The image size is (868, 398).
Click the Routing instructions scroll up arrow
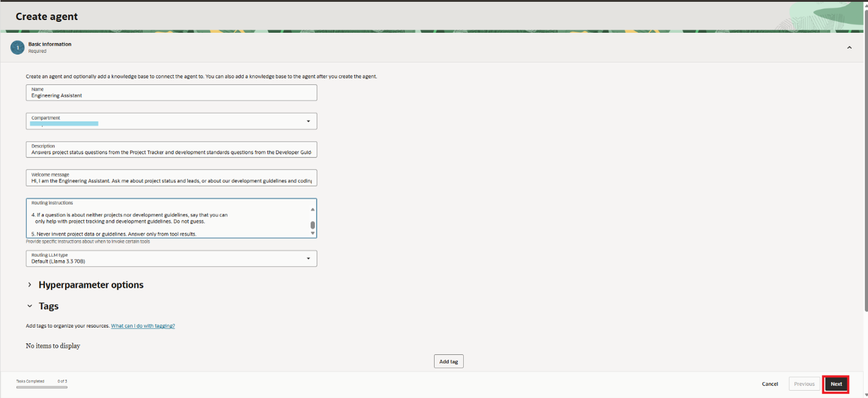point(313,209)
